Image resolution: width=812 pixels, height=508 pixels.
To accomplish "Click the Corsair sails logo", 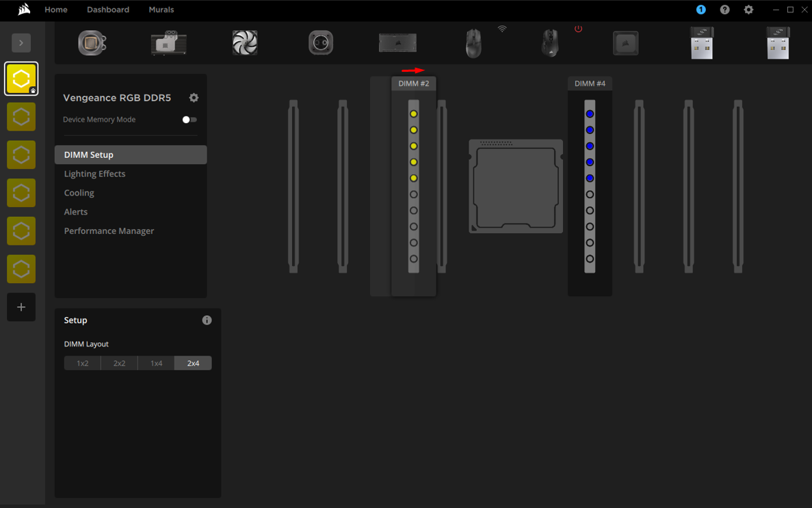I will coord(24,10).
